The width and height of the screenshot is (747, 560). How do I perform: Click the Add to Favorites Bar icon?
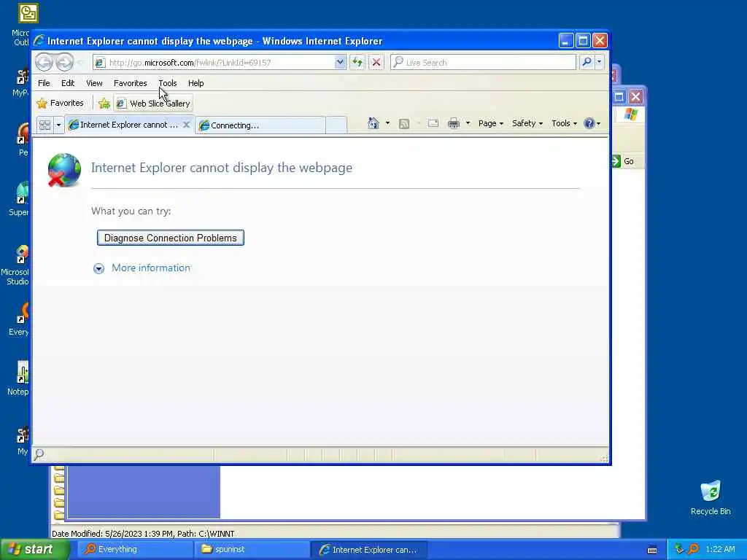[104, 103]
